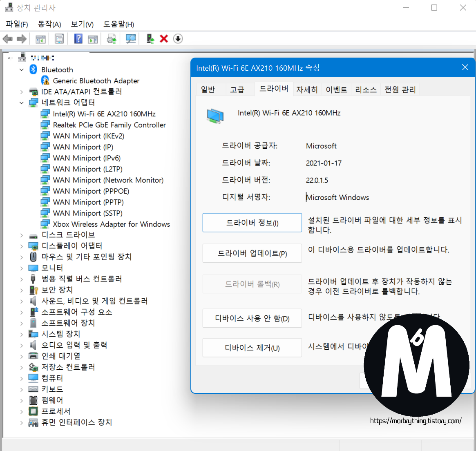
Task: Expand the 모니터 category
Action: tap(22, 268)
